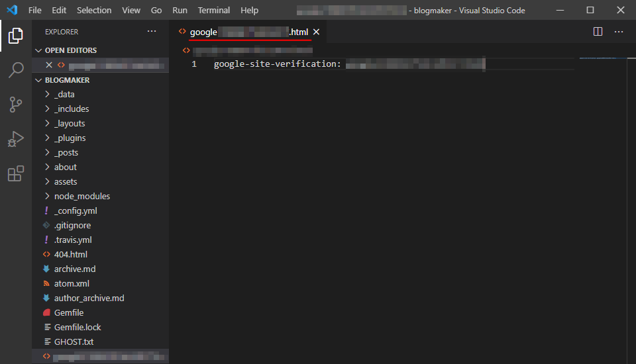
Task: Open the View menu
Action: (x=131, y=10)
